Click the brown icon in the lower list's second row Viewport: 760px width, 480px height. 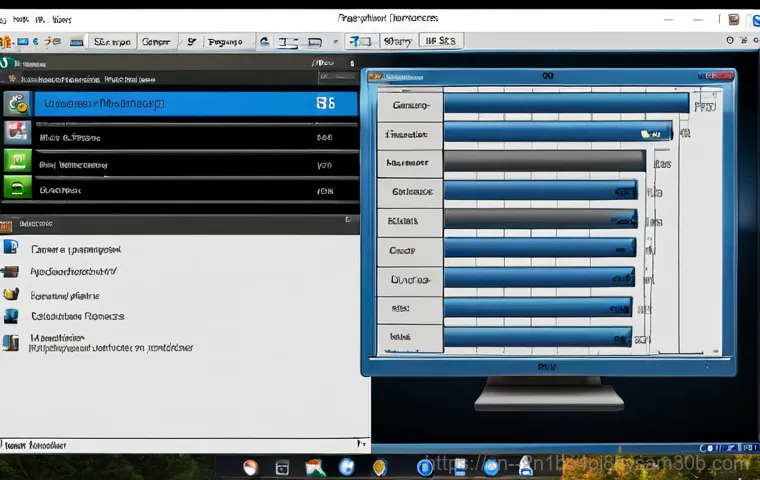pyautogui.click(x=11, y=271)
